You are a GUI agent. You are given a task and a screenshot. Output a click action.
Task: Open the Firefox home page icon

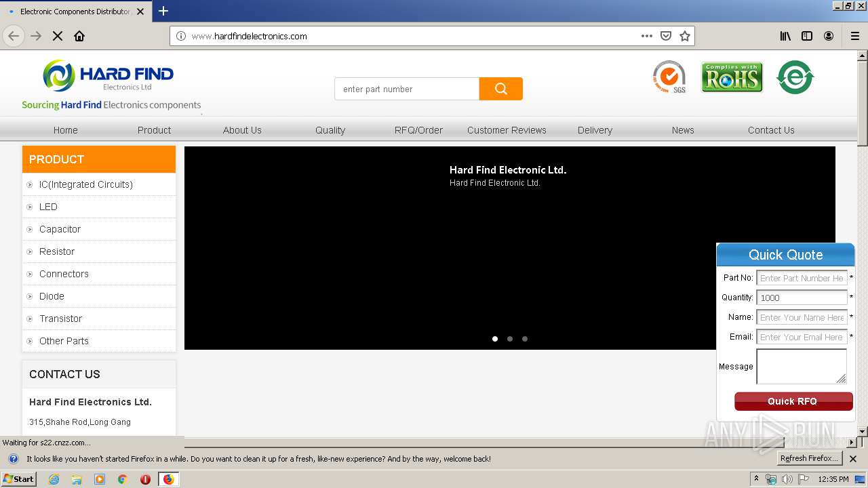[79, 36]
